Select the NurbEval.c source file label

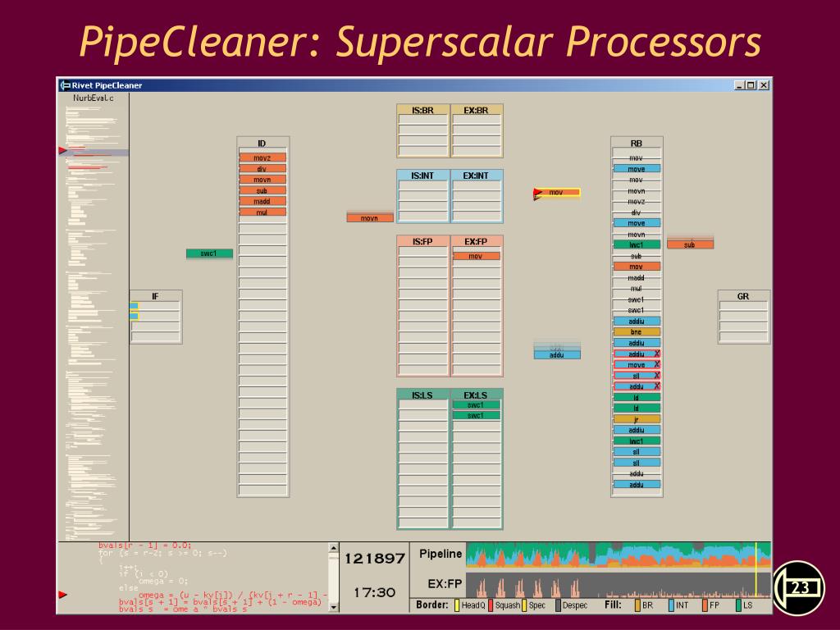(x=94, y=98)
